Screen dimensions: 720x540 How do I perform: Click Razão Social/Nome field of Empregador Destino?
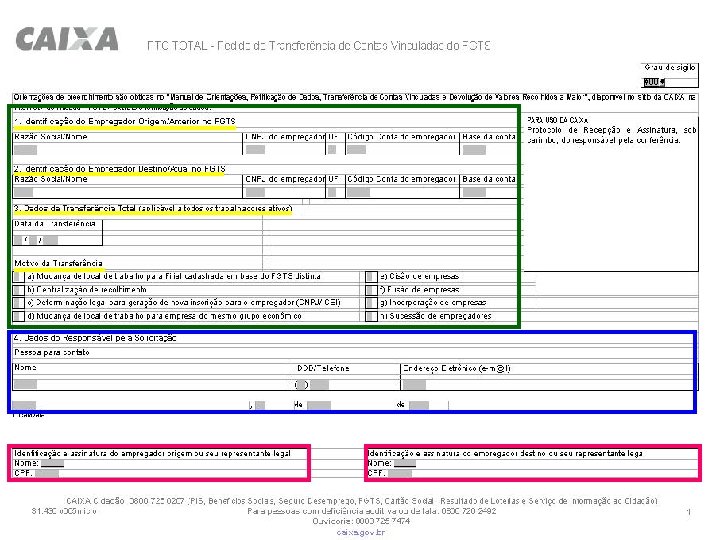coord(23,192)
